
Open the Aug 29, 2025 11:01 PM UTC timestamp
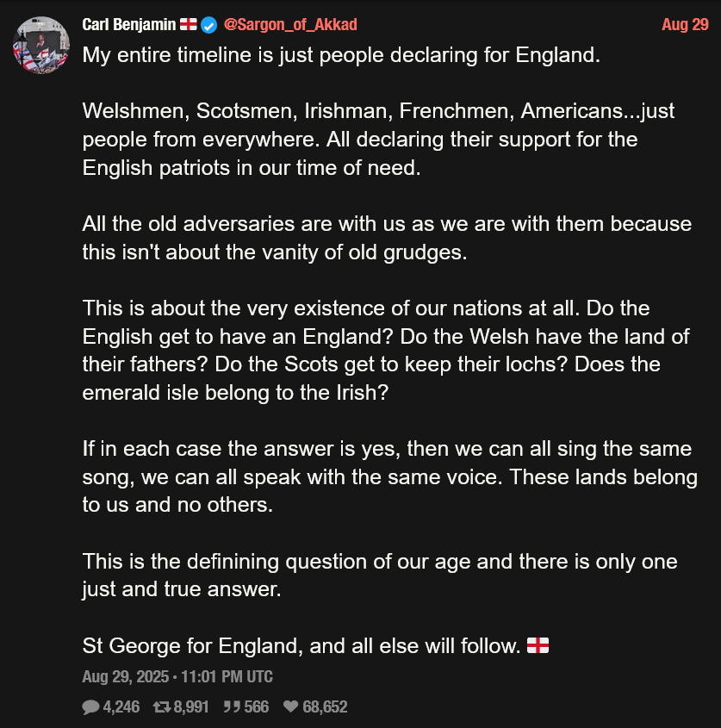tap(177, 677)
